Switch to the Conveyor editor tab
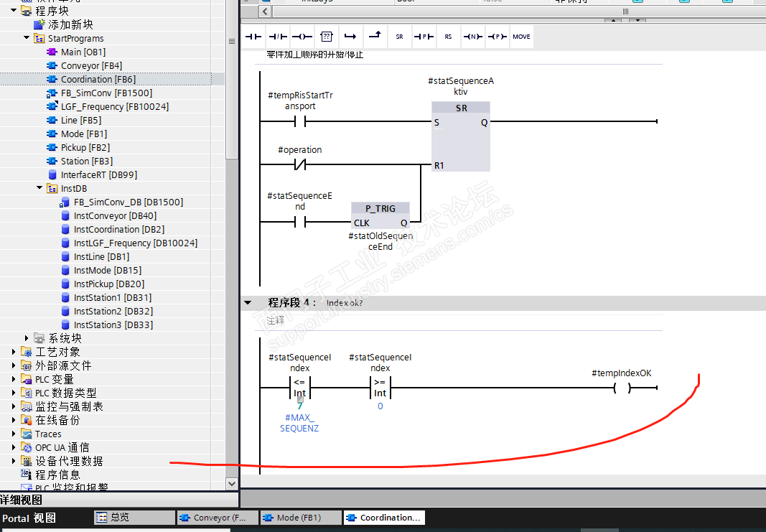The height and width of the screenshot is (532, 766). click(x=218, y=518)
